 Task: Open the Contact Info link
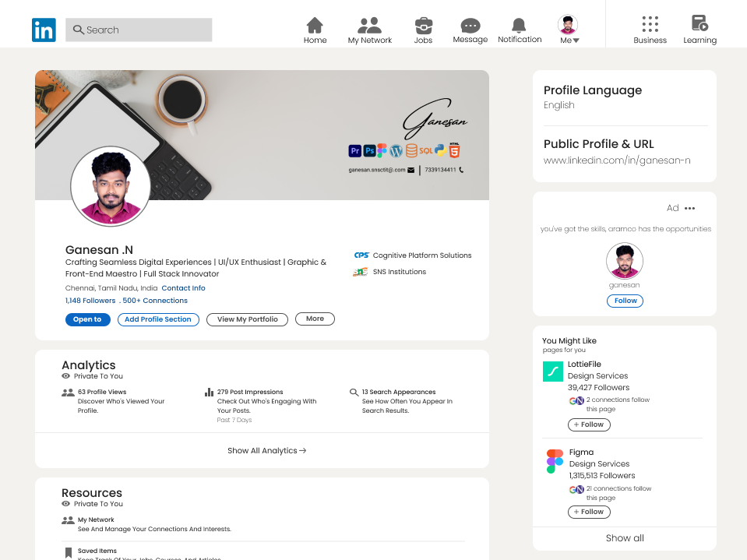(x=183, y=287)
